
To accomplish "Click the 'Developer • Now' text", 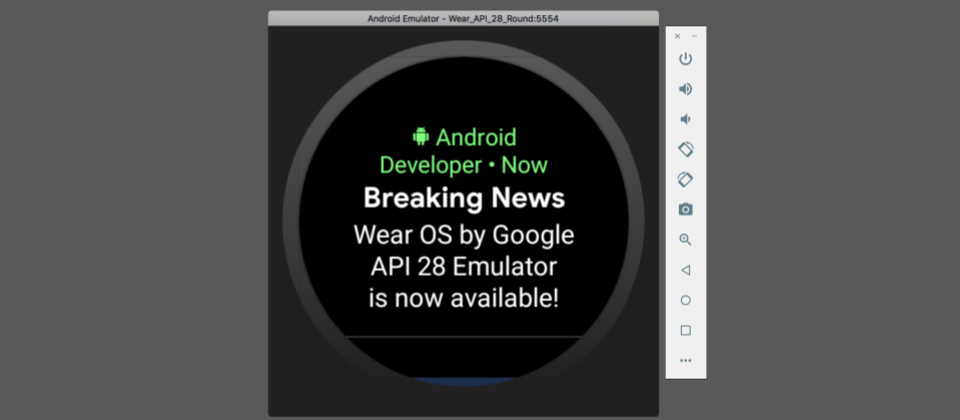I will tap(463, 165).
